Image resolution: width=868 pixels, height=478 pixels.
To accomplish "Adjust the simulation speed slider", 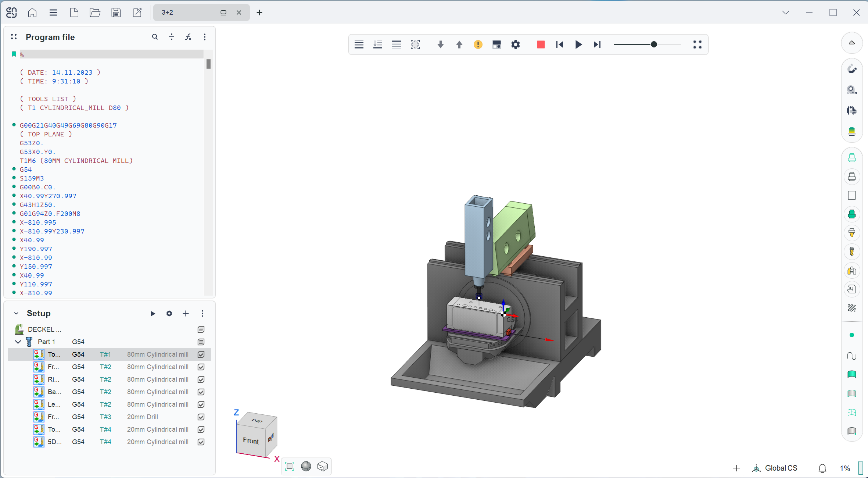I will click(654, 44).
